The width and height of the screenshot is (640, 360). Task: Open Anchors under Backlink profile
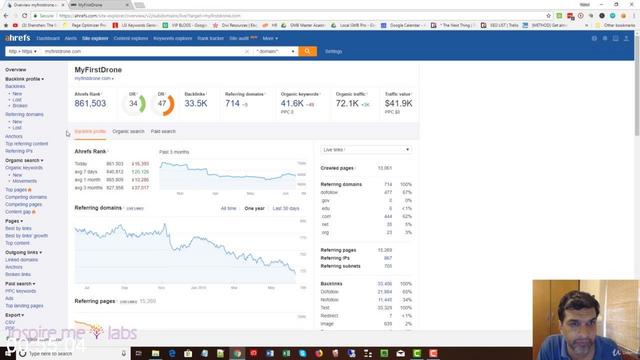pyautogui.click(x=14, y=136)
